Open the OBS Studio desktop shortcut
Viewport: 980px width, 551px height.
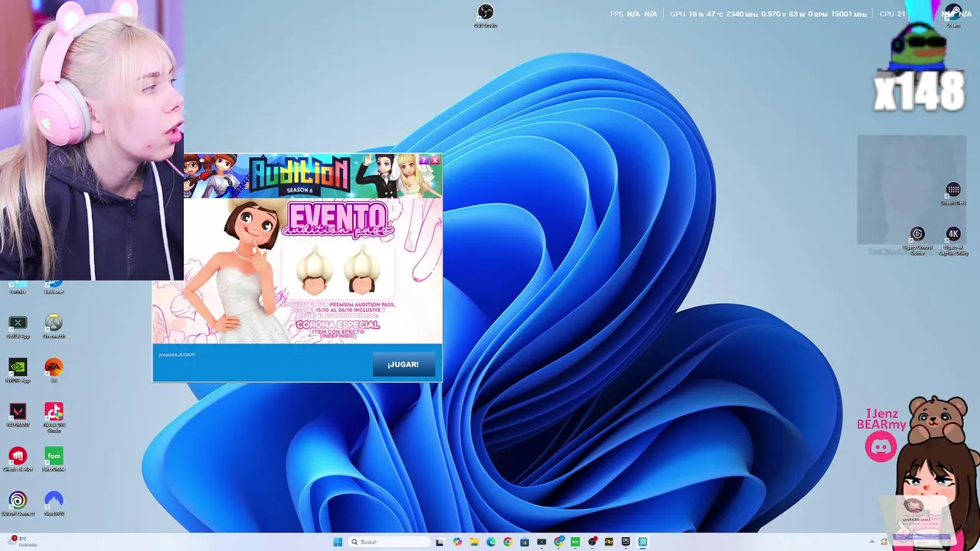click(x=485, y=15)
